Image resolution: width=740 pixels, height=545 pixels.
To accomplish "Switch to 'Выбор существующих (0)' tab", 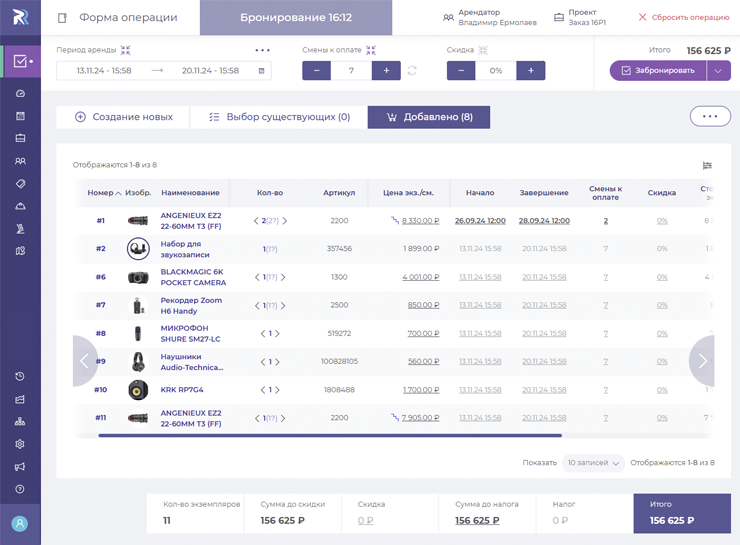I will tap(279, 117).
